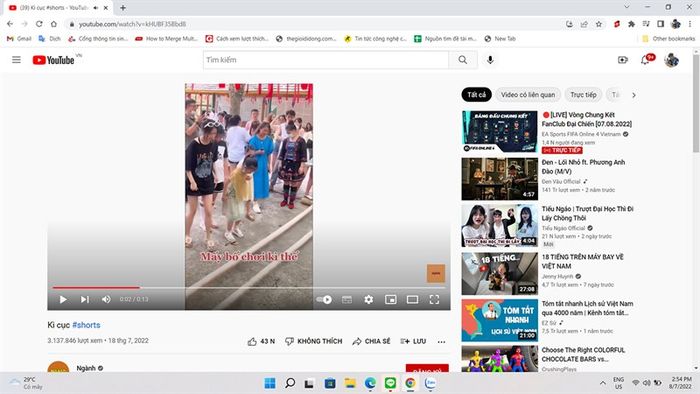Skip to the next video

tap(85, 299)
